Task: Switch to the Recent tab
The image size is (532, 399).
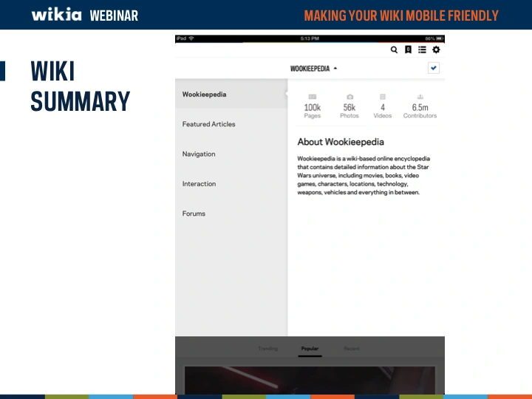Action: (351, 349)
